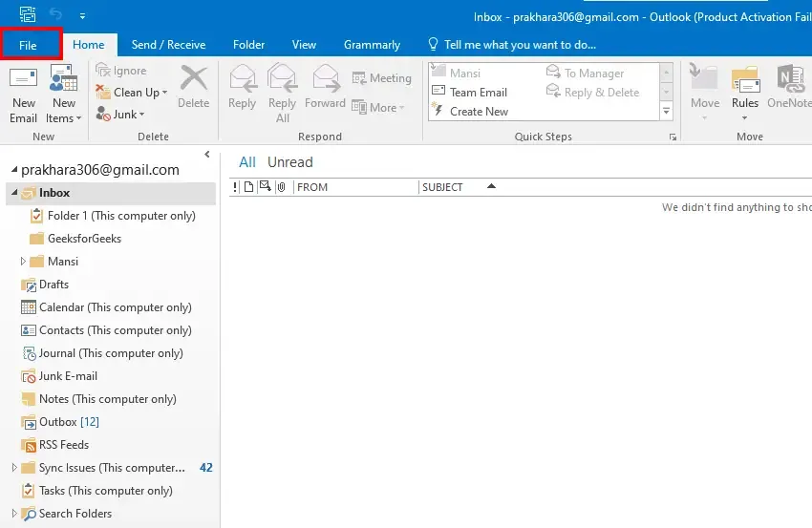Open the Customize Quick Access Toolbar dropdown
812x528 pixels.
pos(82,16)
